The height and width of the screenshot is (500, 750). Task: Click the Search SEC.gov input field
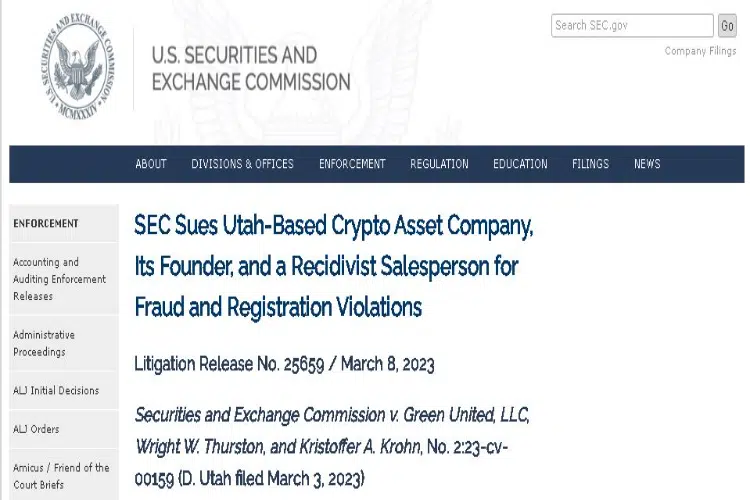point(632,25)
